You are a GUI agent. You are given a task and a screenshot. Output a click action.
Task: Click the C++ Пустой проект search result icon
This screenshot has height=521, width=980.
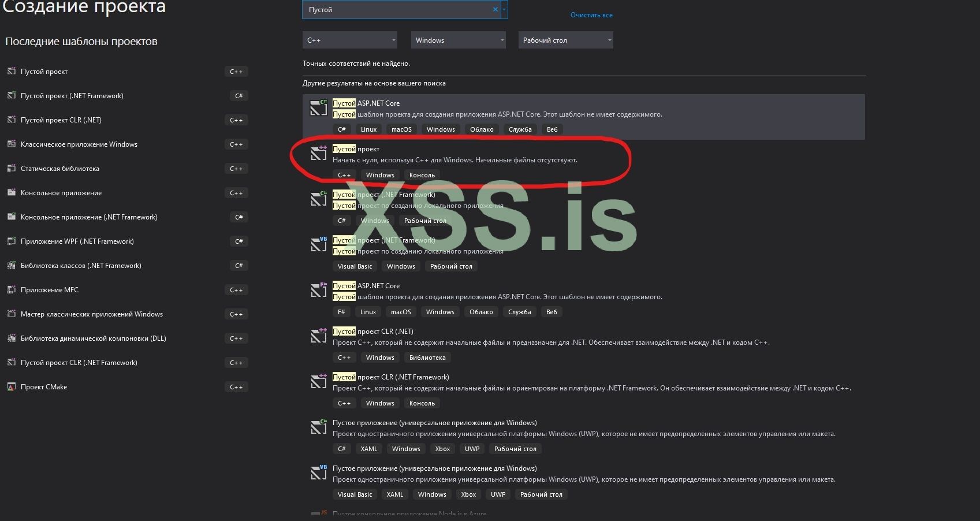(x=319, y=153)
